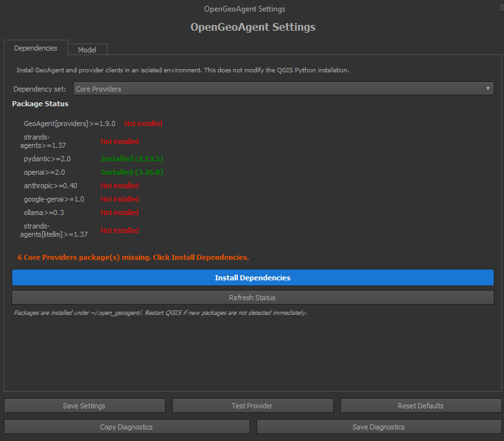The height and width of the screenshot is (441, 504).
Task: Select the Dependencies tab
Action: [36, 48]
